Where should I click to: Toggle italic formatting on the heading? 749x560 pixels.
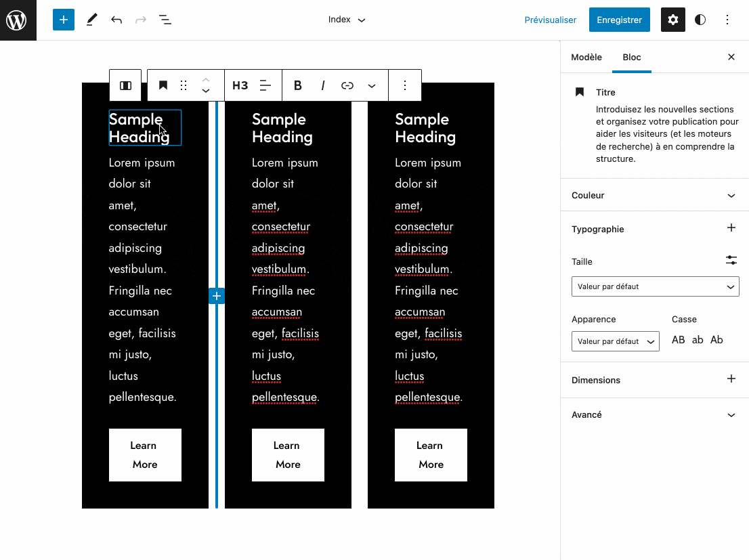pyautogui.click(x=322, y=85)
